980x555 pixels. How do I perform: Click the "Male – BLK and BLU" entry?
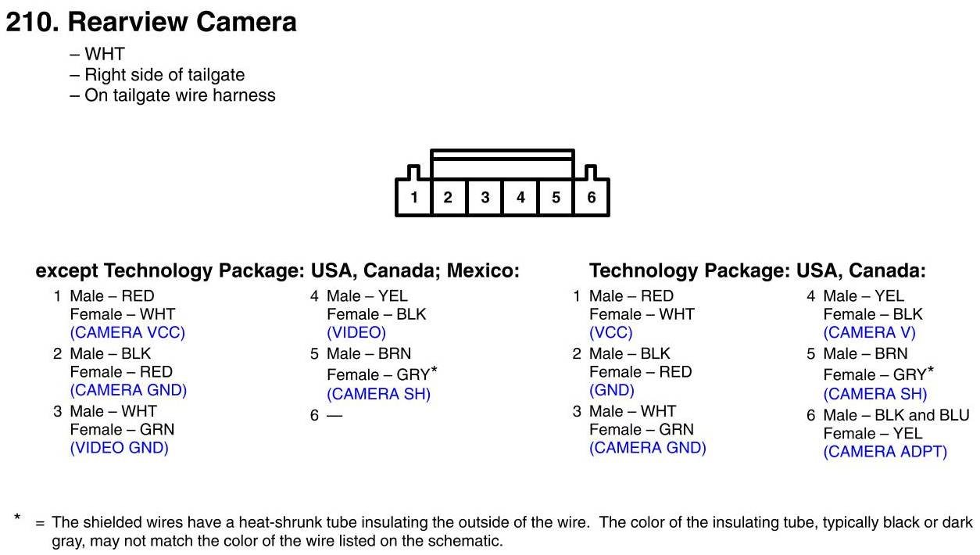pos(896,415)
